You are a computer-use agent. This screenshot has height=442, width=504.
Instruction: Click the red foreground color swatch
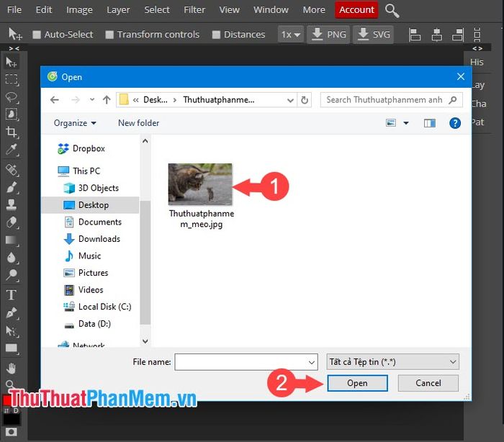pos(6,400)
